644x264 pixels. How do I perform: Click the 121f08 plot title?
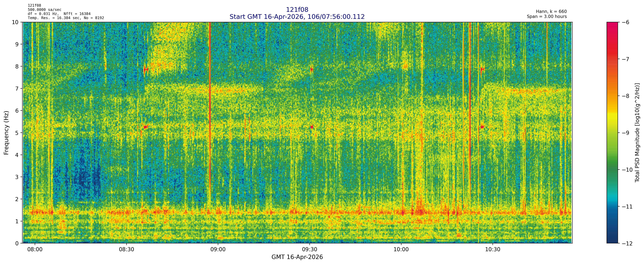297,10
